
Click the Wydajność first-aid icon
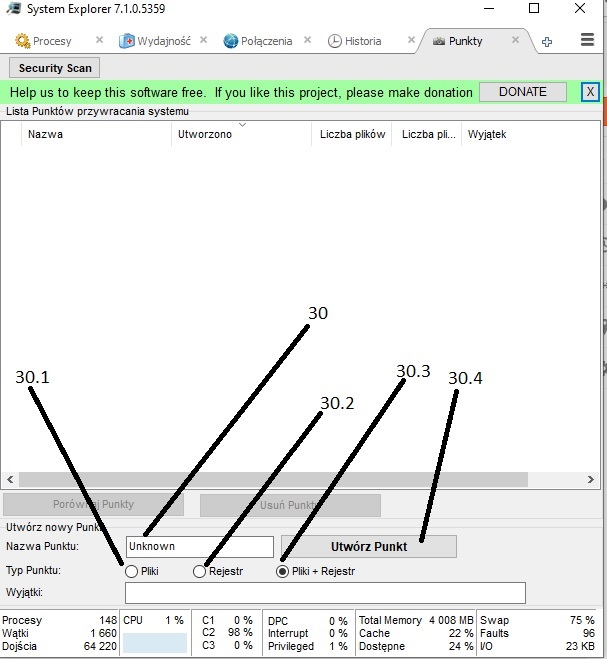pos(127,41)
